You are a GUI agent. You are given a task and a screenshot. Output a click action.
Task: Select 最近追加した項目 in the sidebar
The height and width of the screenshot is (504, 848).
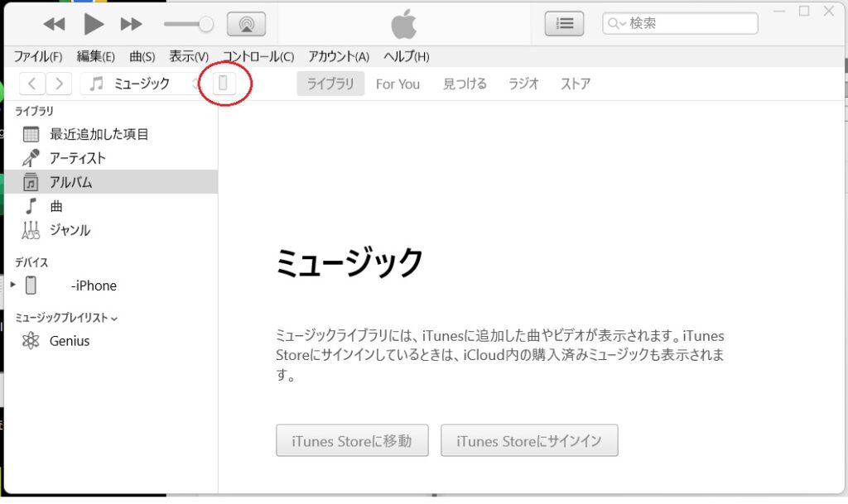tap(111, 134)
